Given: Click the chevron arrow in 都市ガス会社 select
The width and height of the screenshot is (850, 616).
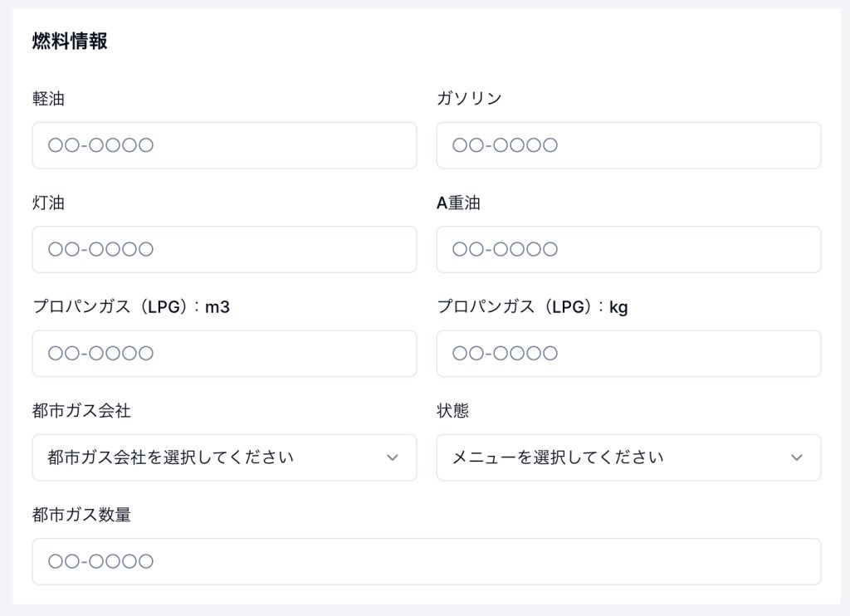Looking at the screenshot, I should coord(393,457).
